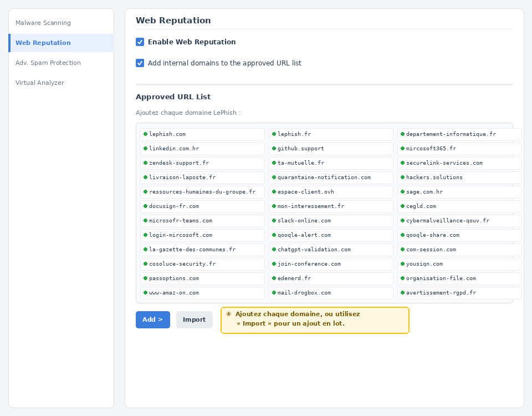The width and height of the screenshot is (532, 416).
Task: Click the docusign-fr.com list entry
Action: [x=202, y=206]
